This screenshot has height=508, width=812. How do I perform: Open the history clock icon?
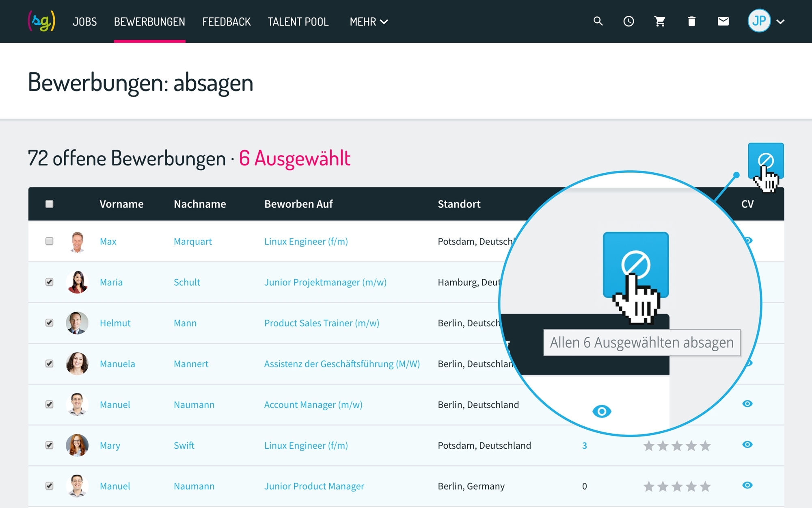click(x=628, y=21)
